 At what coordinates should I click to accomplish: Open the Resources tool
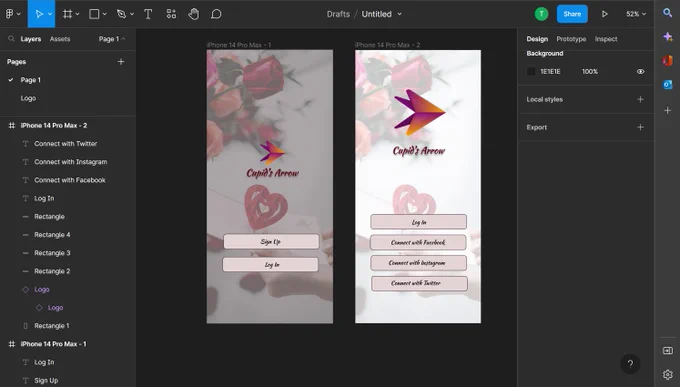click(171, 14)
